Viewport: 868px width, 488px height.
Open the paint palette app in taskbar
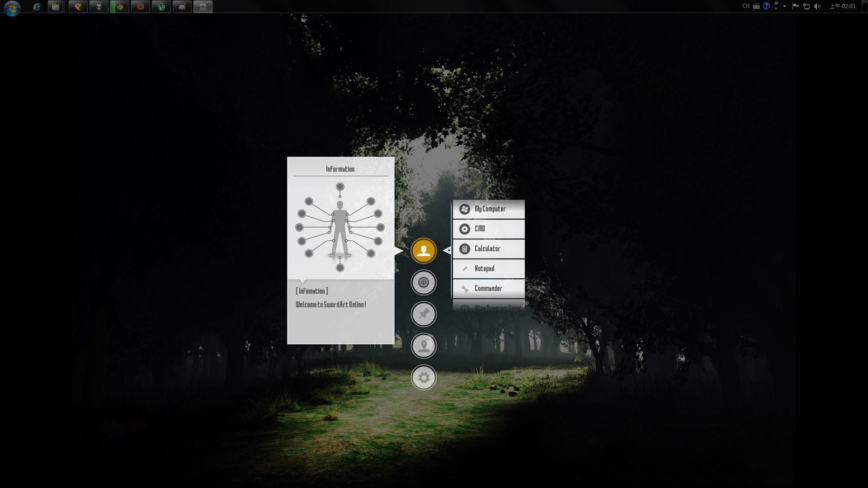click(182, 7)
